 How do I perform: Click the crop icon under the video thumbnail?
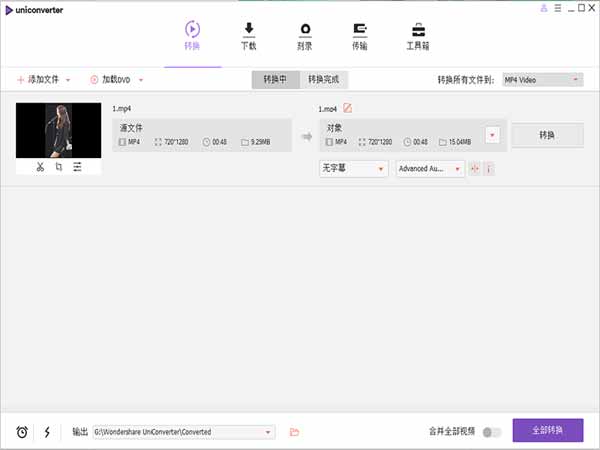tap(59, 167)
